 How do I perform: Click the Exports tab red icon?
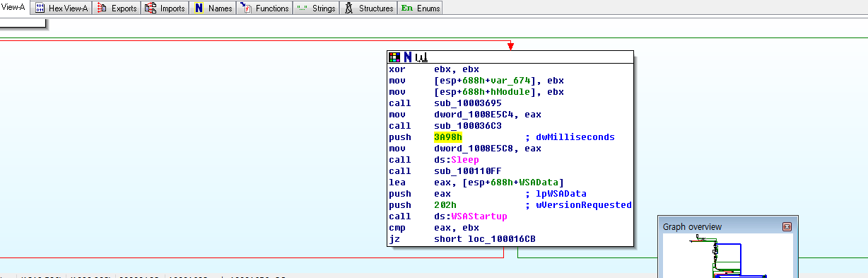point(102,8)
